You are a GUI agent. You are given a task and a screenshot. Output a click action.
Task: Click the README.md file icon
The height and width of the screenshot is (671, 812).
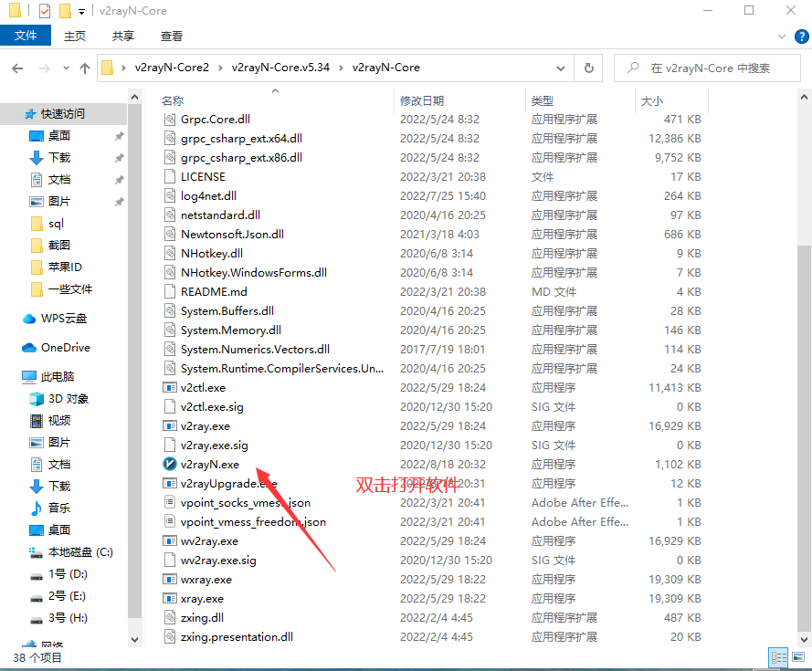pos(169,291)
